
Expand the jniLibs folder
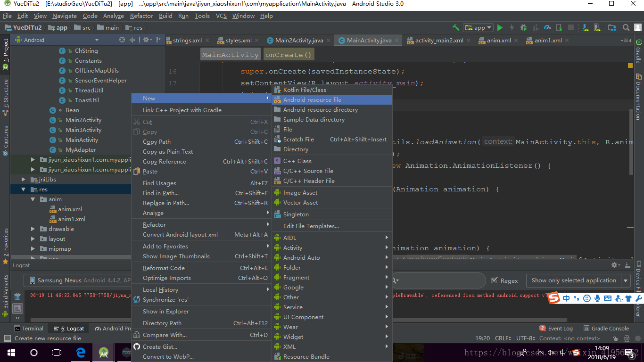[x=23, y=180]
